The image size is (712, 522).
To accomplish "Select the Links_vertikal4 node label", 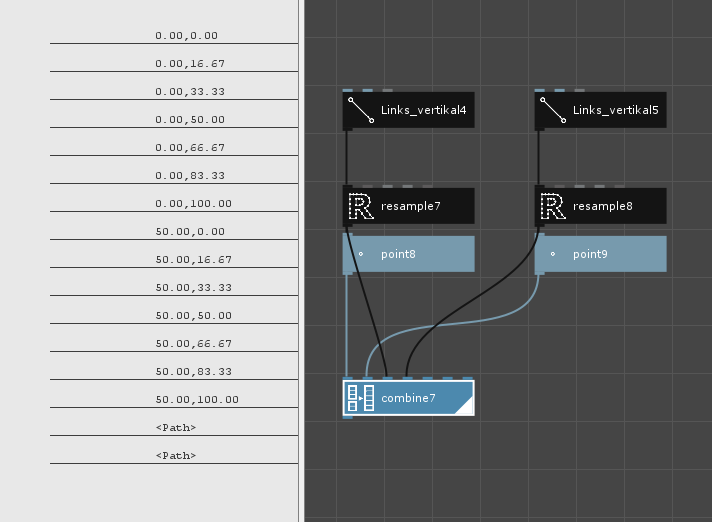I will (423, 110).
